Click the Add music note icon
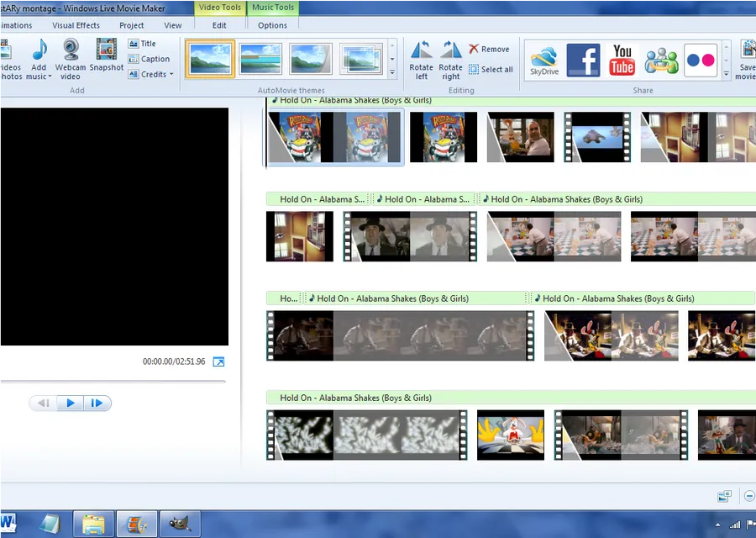 tap(39, 50)
